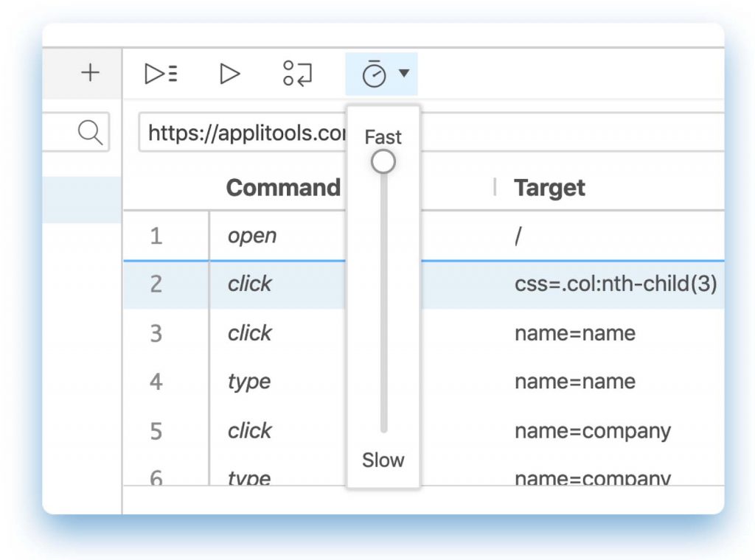Select row 1 open command
755x560 pixels.
tap(252, 236)
